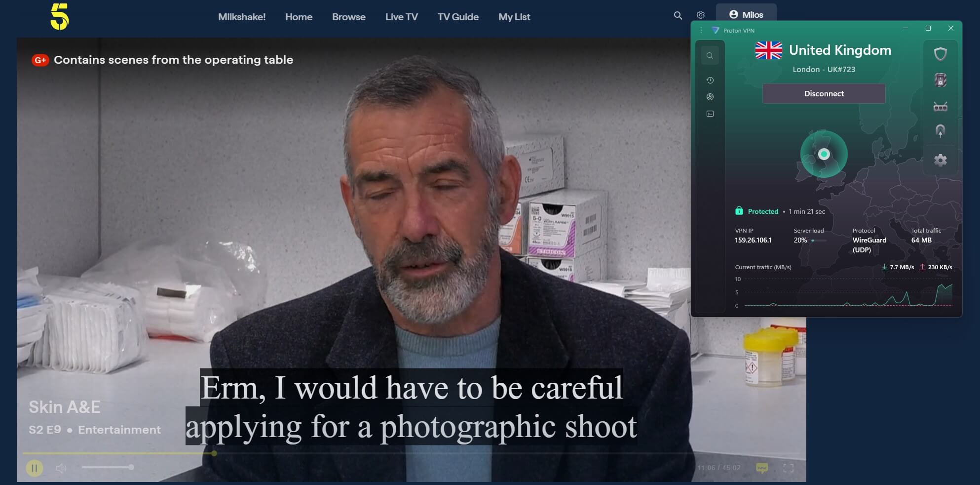
Task: Click the Skin A&E title text
Action: pos(64,407)
